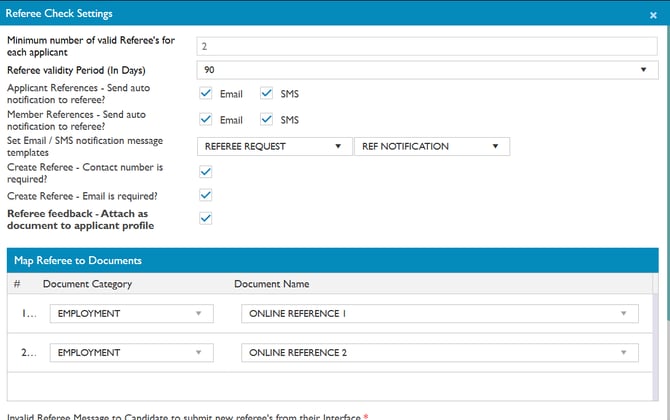670x420 pixels.
Task: Open the Referee validity period dropdown
Action: point(427,70)
